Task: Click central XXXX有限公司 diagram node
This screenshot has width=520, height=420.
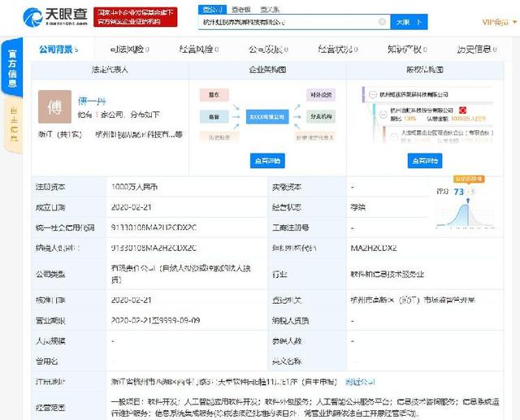Action: (x=267, y=117)
